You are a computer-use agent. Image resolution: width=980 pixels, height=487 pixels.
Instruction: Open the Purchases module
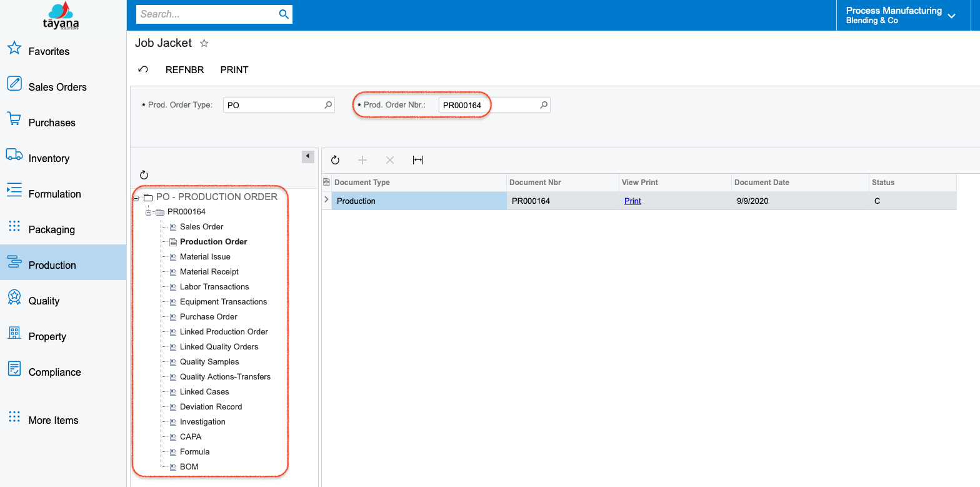[x=63, y=123]
